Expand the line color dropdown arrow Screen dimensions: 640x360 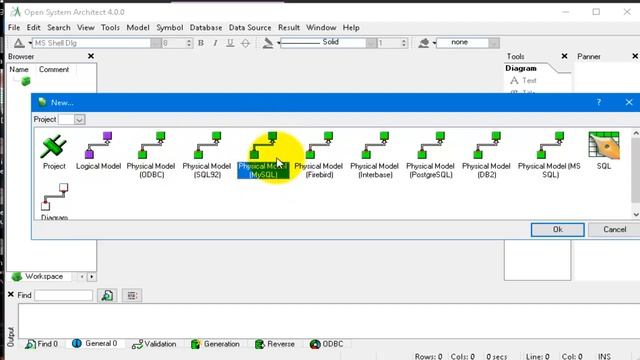pos(279,43)
